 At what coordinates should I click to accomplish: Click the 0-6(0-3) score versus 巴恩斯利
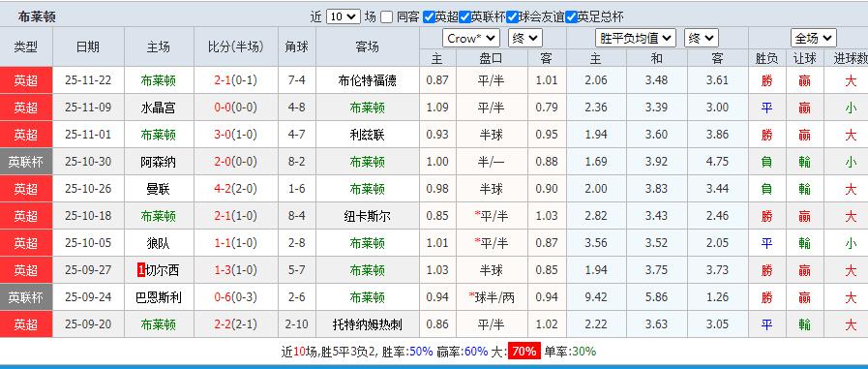tap(236, 297)
